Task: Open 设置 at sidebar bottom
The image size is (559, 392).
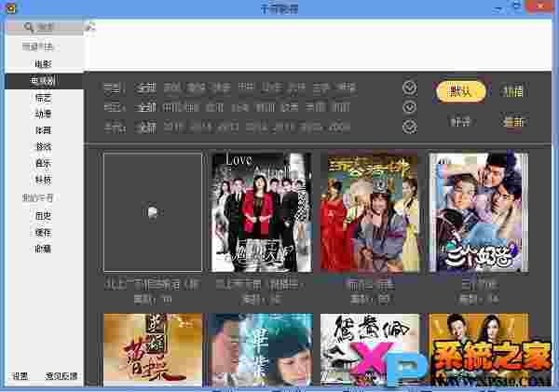Action: 20,376
